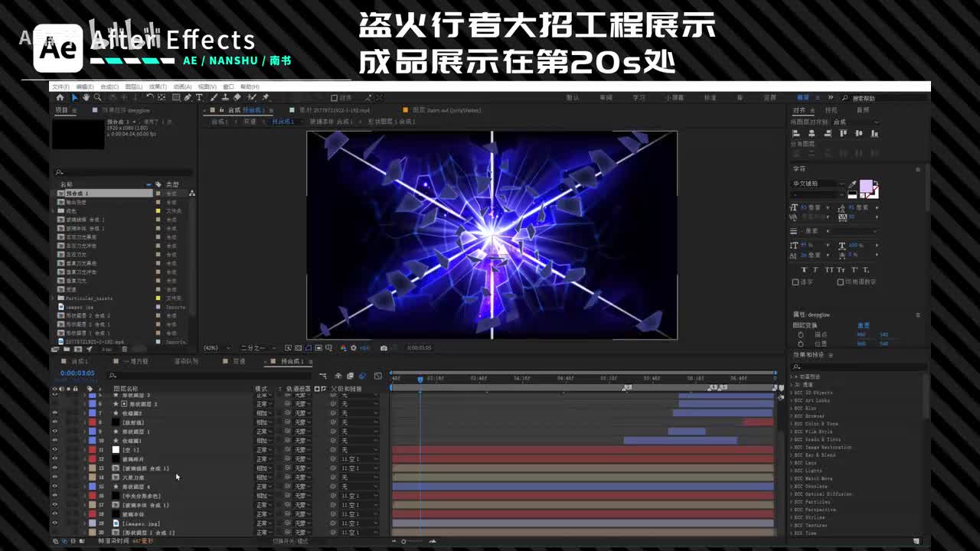Image resolution: width=980 pixels, height=551 pixels.
Task: Click the lilac fill color swatch
Action: pos(866,185)
